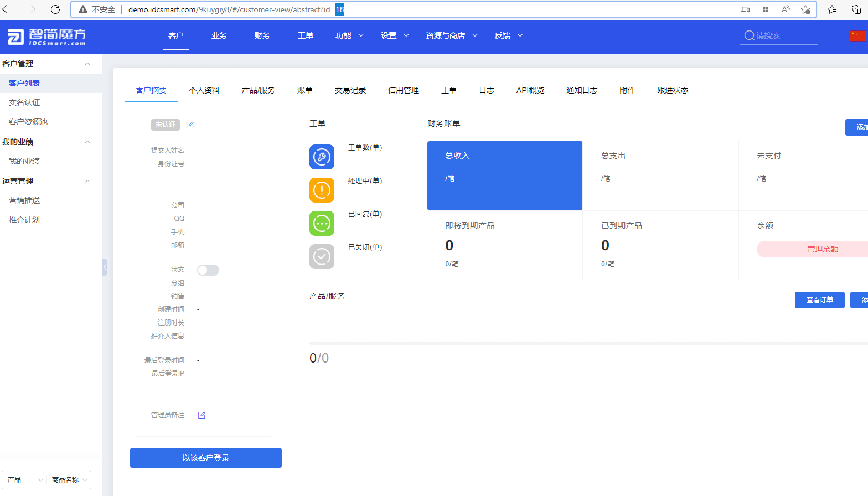868x496 pixels.
Task: Switch to the API概览 tab
Action: click(530, 90)
